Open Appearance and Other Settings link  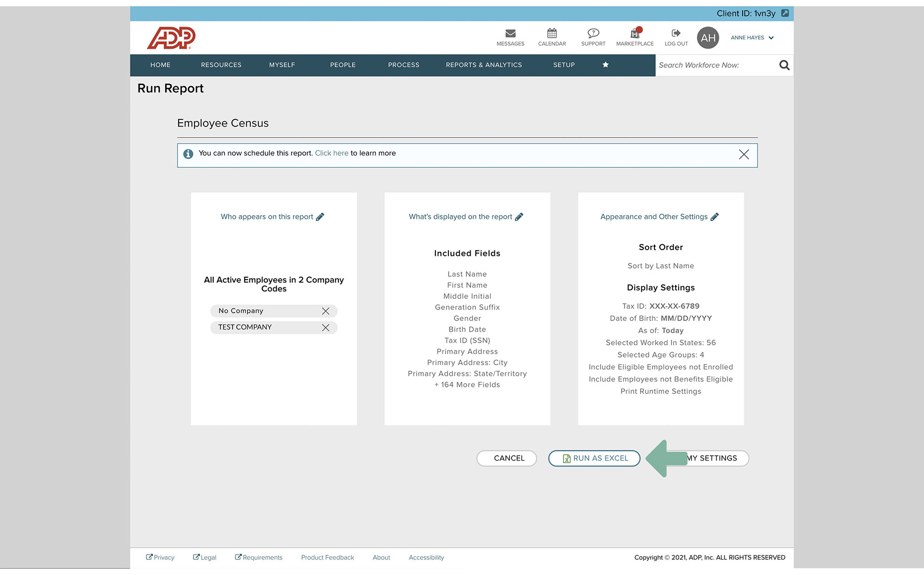(654, 217)
